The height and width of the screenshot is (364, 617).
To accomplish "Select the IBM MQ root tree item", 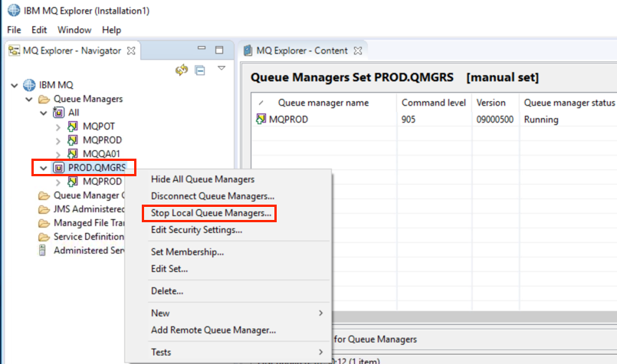I will point(56,85).
